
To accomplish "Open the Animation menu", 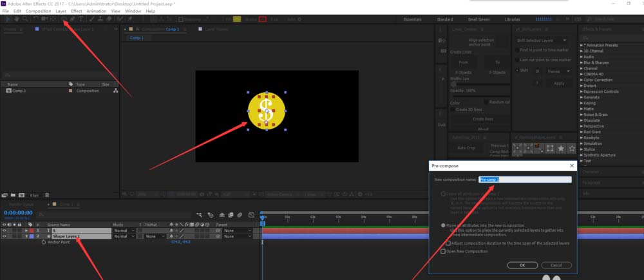I will [96, 11].
